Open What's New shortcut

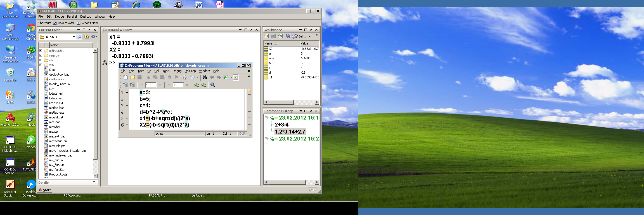coord(87,23)
